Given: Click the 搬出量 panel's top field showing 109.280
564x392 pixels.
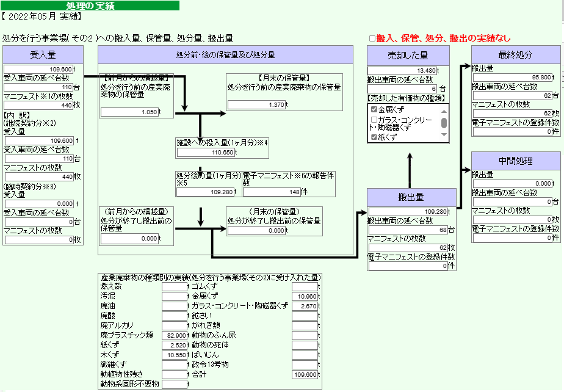Looking at the screenshot, I should pos(408,212).
